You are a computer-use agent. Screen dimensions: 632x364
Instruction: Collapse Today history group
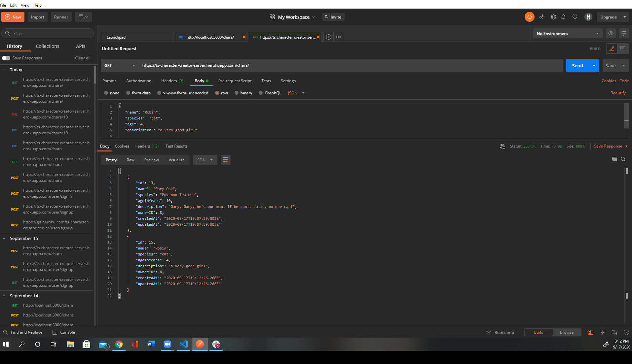[4, 70]
